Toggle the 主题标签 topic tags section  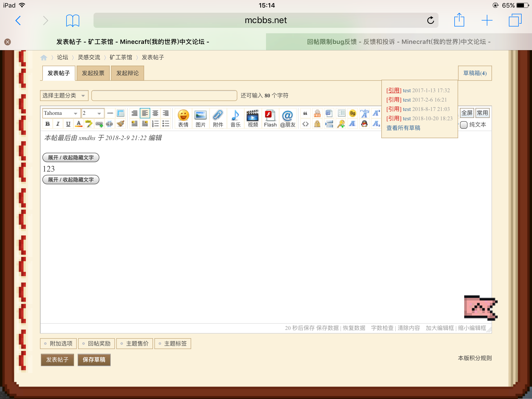pyautogui.click(x=173, y=343)
